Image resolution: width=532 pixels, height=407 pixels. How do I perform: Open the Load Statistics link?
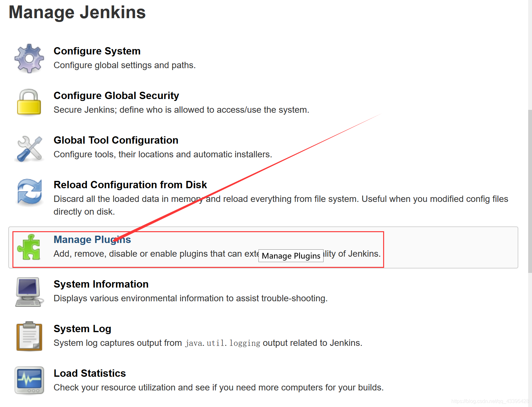coord(90,373)
